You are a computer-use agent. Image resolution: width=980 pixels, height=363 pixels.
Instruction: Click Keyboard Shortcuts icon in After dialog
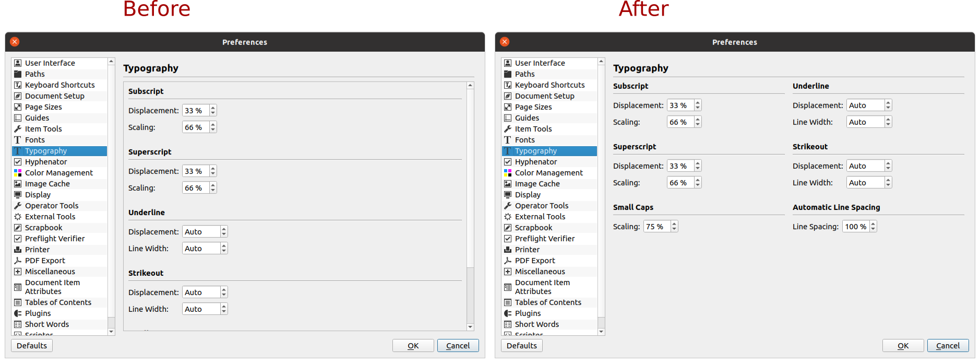pyautogui.click(x=508, y=85)
